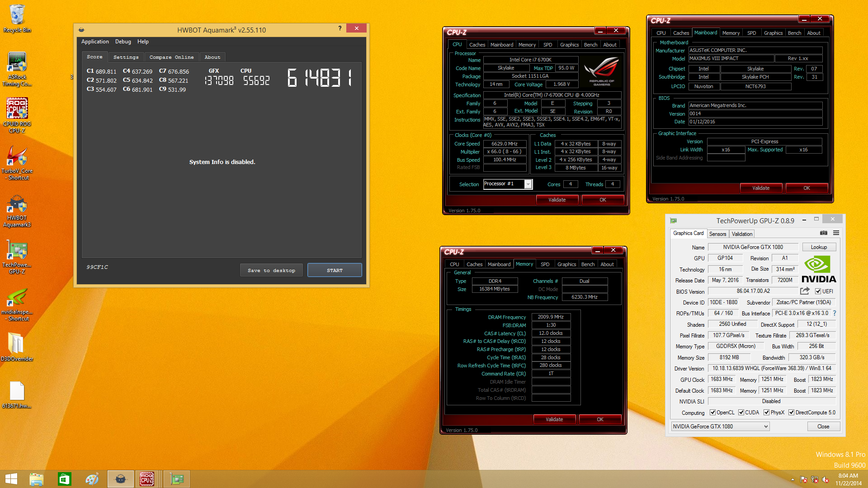Click Validate in the CPU-Z mainboard window

(x=761, y=188)
